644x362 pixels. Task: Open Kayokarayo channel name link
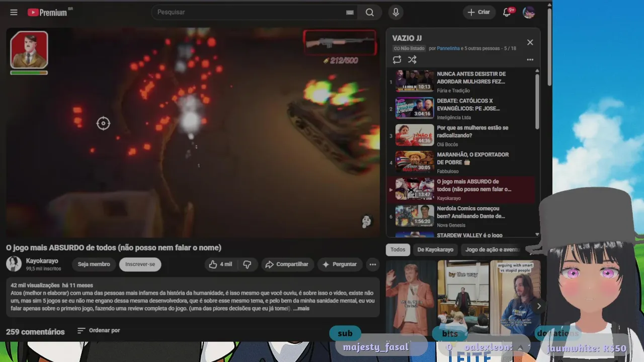42,261
